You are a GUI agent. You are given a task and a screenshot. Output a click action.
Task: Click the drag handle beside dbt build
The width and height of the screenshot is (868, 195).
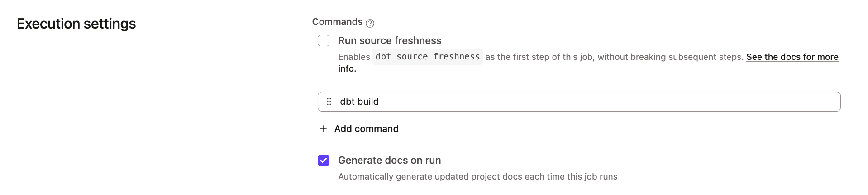click(329, 102)
